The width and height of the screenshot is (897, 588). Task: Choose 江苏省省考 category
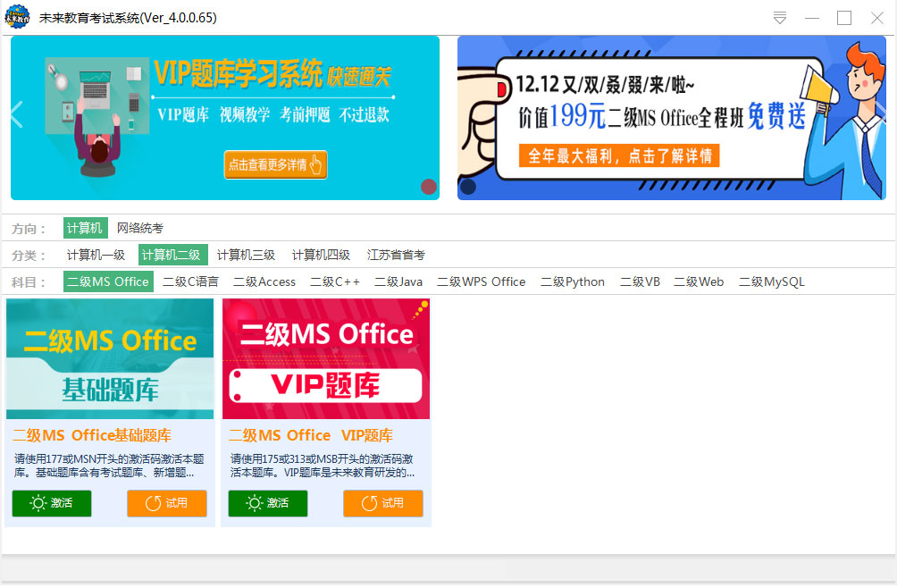coord(396,255)
